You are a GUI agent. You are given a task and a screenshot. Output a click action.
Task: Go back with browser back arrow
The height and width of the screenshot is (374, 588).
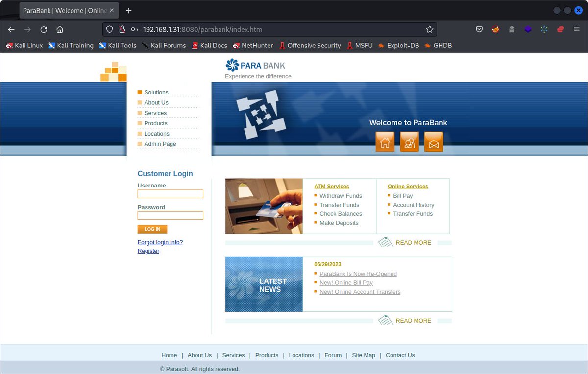[11, 29]
